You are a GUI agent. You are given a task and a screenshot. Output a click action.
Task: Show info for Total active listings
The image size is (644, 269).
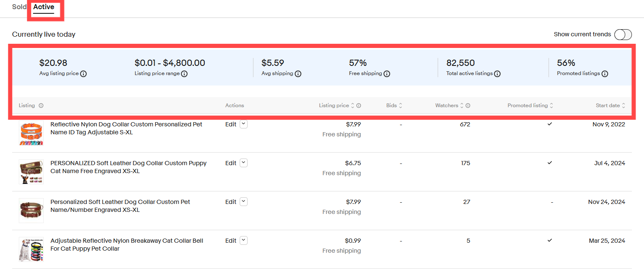click(x=497, y=74)
